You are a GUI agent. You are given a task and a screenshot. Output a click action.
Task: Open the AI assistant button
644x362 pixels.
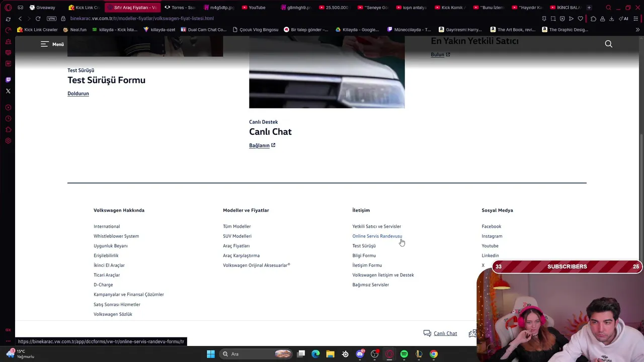click(x=624, y=19)
